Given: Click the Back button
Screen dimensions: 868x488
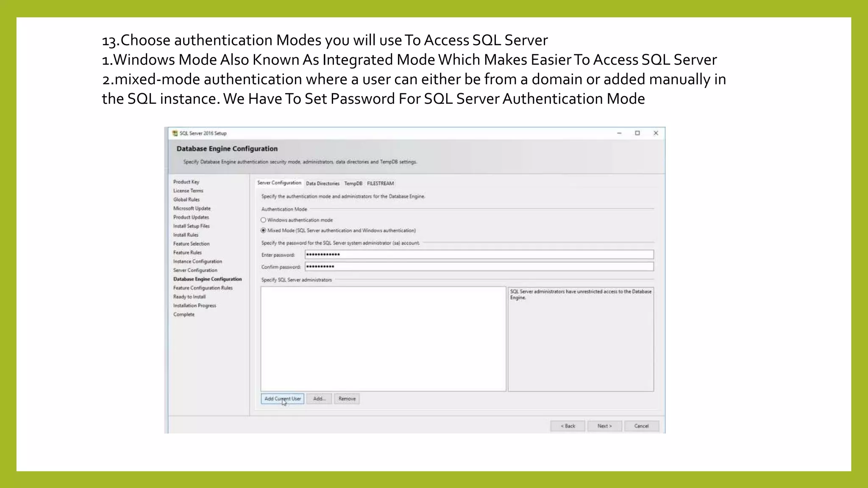Looking at the screenshot, I should click(x=568, y=426).
